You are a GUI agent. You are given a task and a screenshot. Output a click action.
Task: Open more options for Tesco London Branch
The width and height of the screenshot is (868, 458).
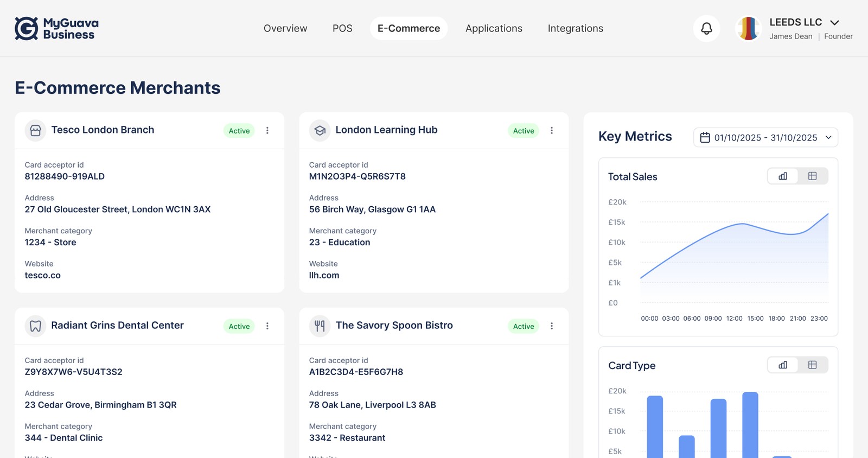point(267,130)
